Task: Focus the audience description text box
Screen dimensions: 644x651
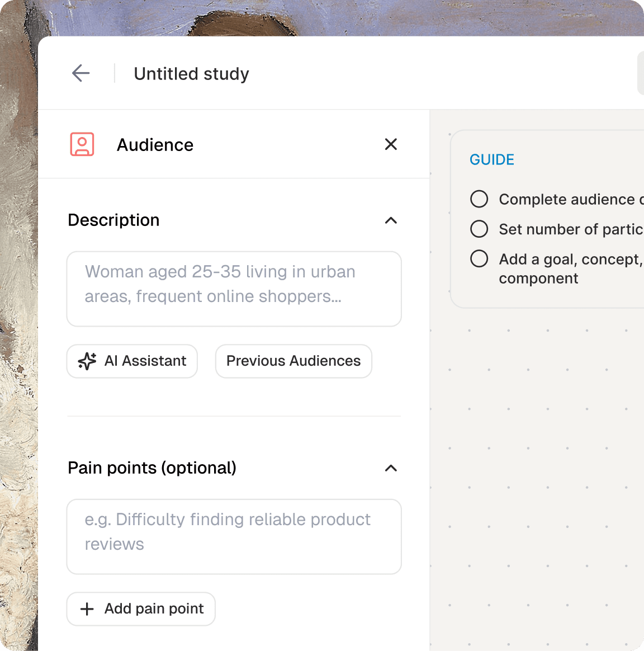Action: click(234, 289)
